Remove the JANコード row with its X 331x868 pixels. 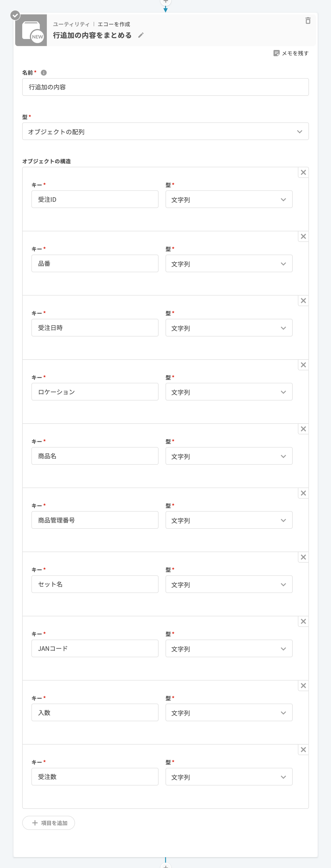pos(303,621)
